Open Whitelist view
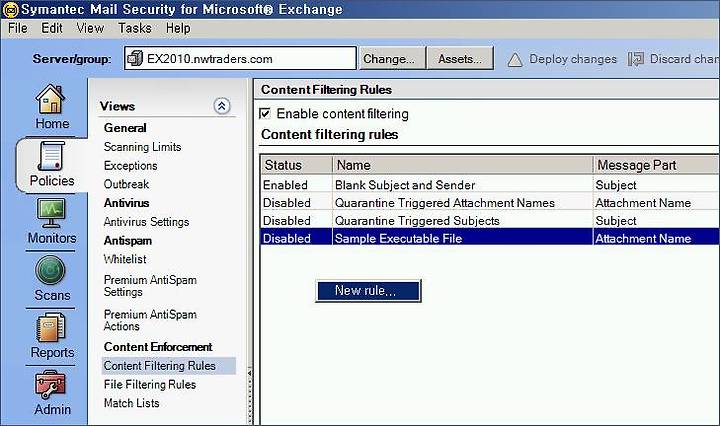Screen dimensions: 720x426 (125, 259)
